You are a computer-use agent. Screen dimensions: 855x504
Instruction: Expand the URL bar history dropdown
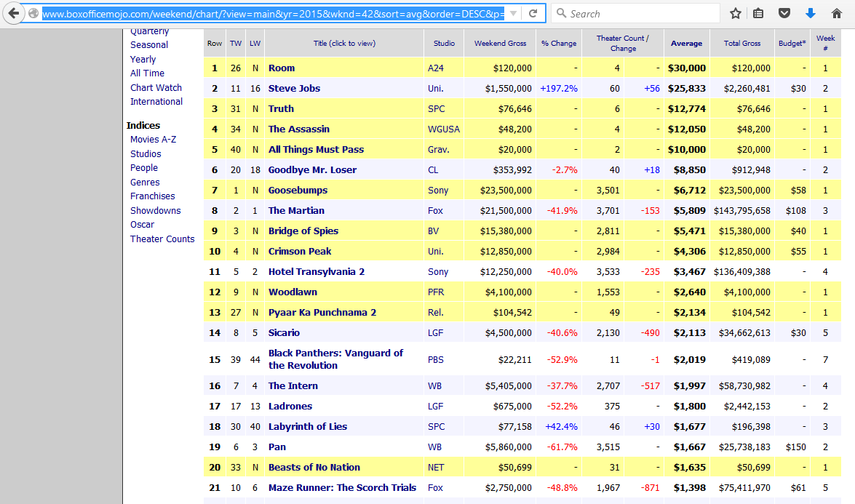click(x=513, y=13)
